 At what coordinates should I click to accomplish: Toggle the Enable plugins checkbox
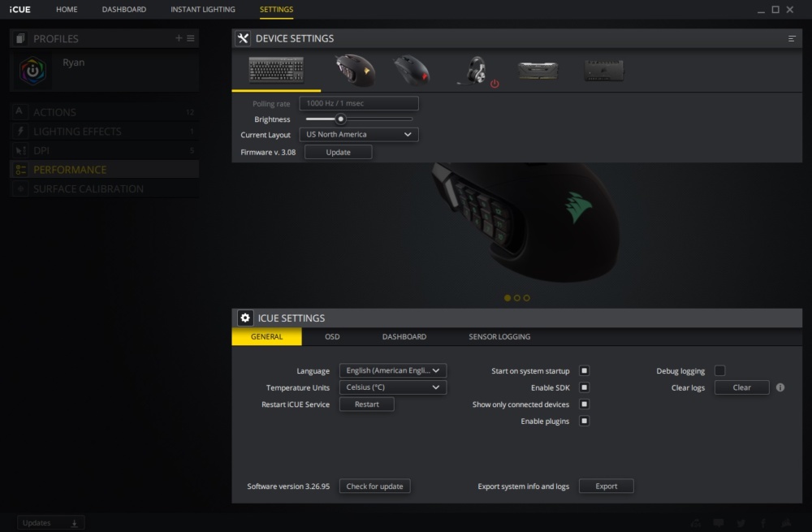pyautogui.click(x=584, y=422)
